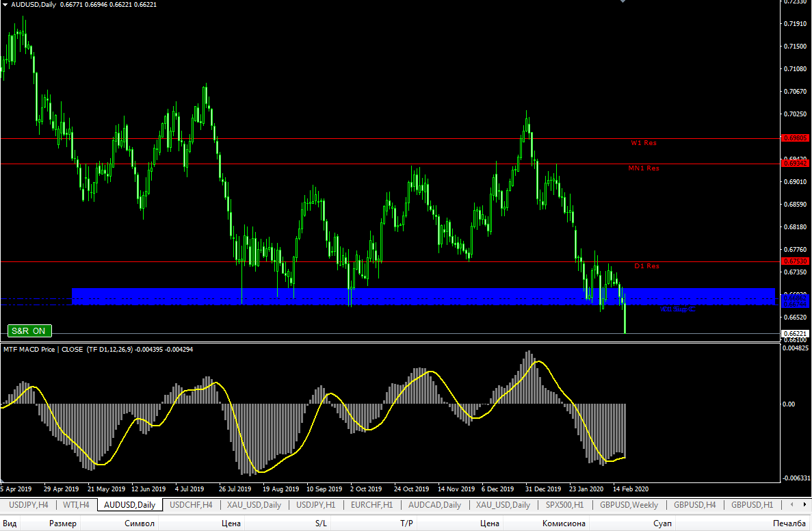Viewport: 812px width, 531px height.
Task: Open the WTI,H4 chart tab
Action: click(76, 505)
